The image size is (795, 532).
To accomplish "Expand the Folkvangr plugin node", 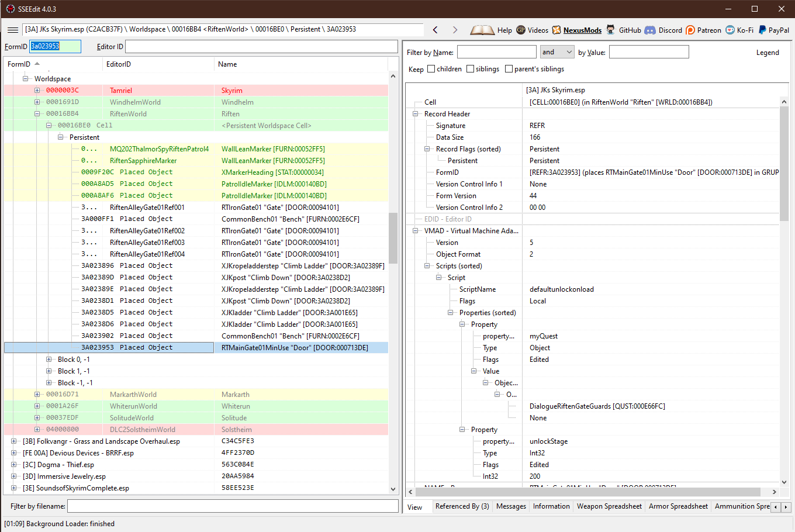I will 14,441.
